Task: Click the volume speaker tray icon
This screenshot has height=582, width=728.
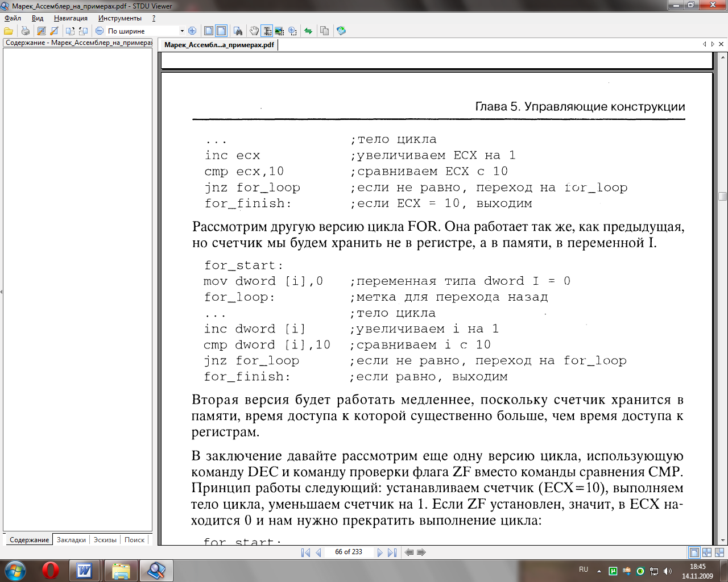Action: (x=667, y=571)
